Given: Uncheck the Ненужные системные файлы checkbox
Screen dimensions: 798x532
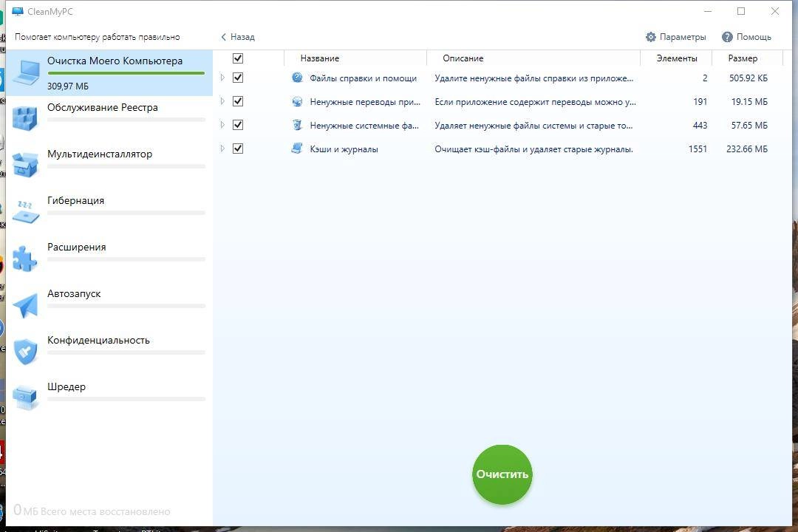Looking at the screenshot, I should 238,125.
